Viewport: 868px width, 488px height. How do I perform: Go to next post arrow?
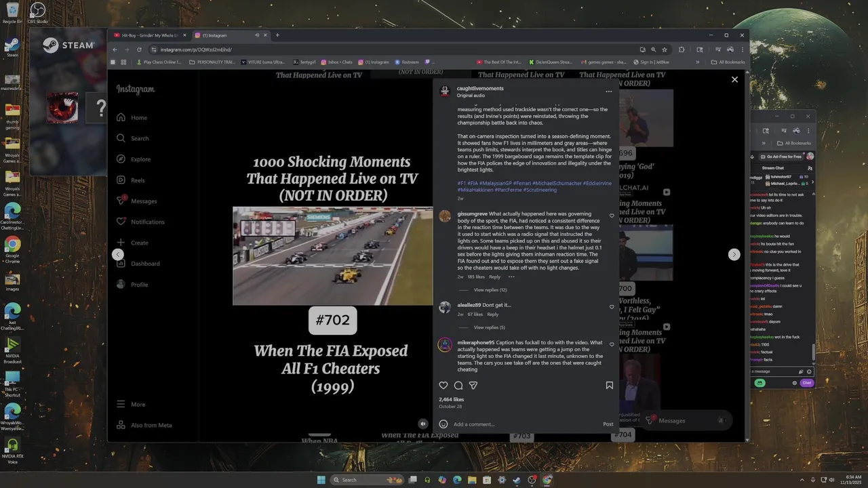[734, 254]
